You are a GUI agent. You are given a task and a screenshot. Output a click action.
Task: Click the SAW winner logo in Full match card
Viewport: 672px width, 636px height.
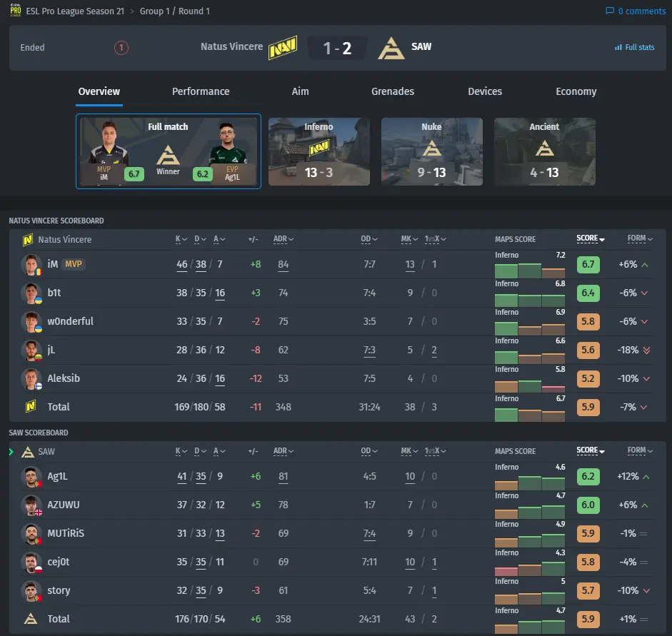pyautogui.click(x=168, y=155)
